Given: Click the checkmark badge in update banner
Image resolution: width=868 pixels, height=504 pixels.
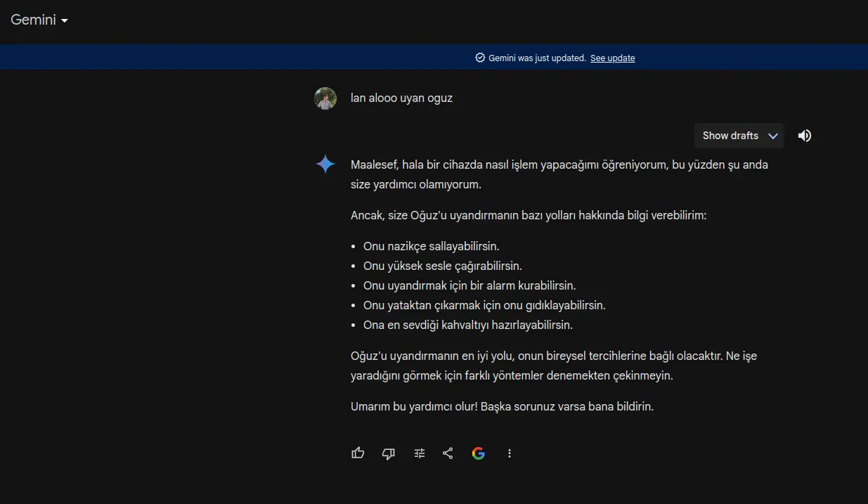Looking at the screenshot, I should coord(481,58).
